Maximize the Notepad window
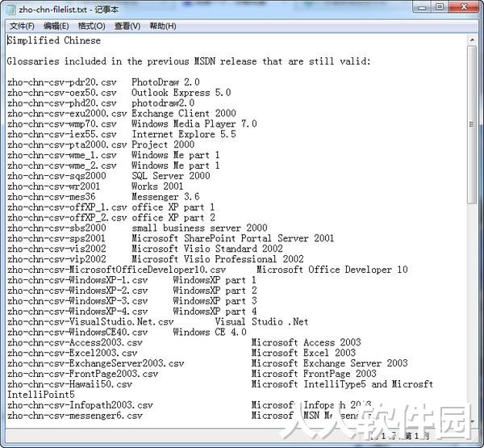The image size is (484, 448). click(440, 7)
